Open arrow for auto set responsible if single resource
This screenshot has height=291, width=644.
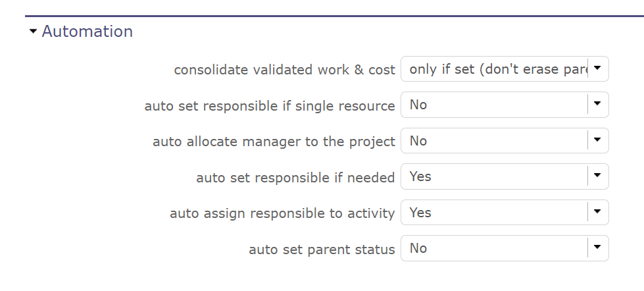(597, 104)
